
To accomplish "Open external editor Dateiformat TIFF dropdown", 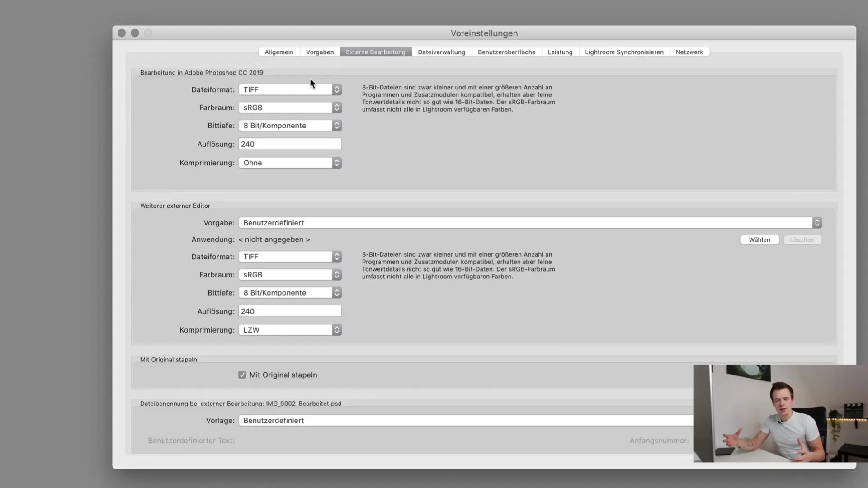I will click(x=290, y=257).
